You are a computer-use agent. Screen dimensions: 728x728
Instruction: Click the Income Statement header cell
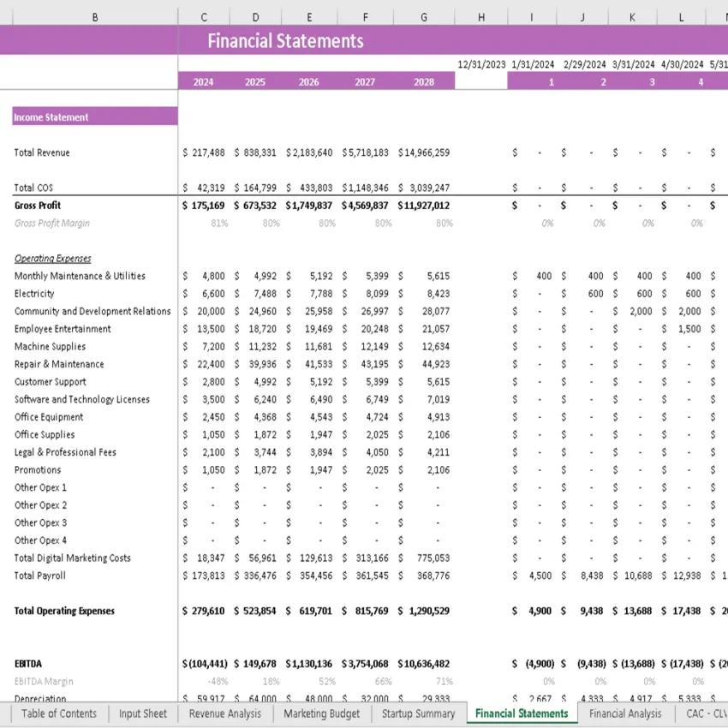(42, 116)
